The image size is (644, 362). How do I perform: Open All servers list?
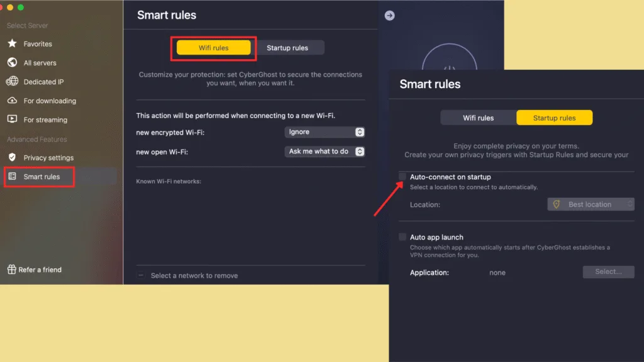40,63
